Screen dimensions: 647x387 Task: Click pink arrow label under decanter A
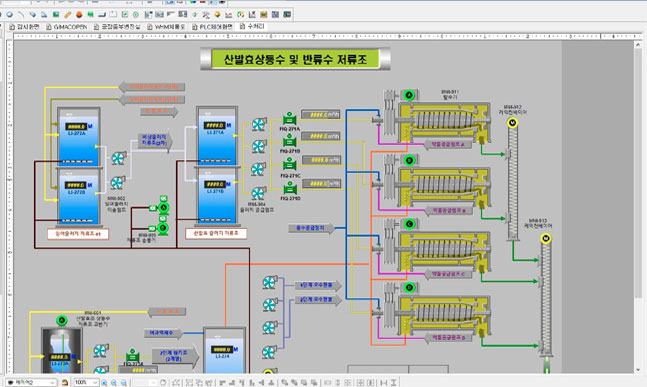448,144
